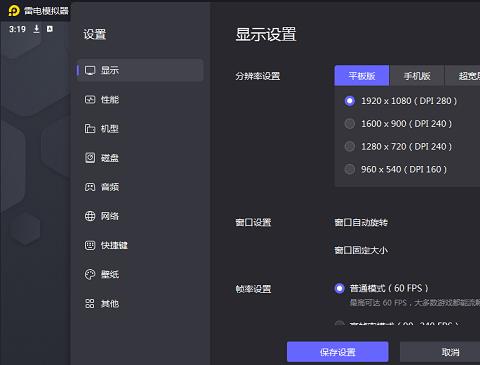Click the 窗口设置 section label
This screenshot has height=365, width=480.
[x=253, y=222]
